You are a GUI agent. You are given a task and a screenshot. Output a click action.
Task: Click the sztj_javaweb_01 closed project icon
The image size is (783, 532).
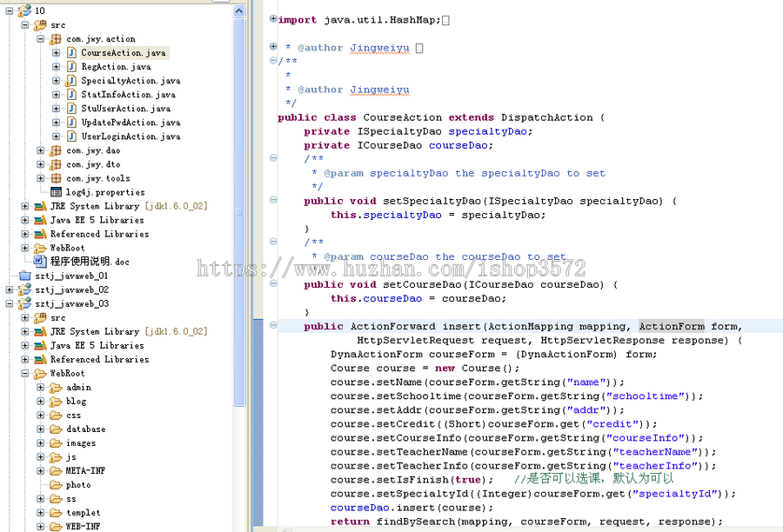click(x=24, y=276)
